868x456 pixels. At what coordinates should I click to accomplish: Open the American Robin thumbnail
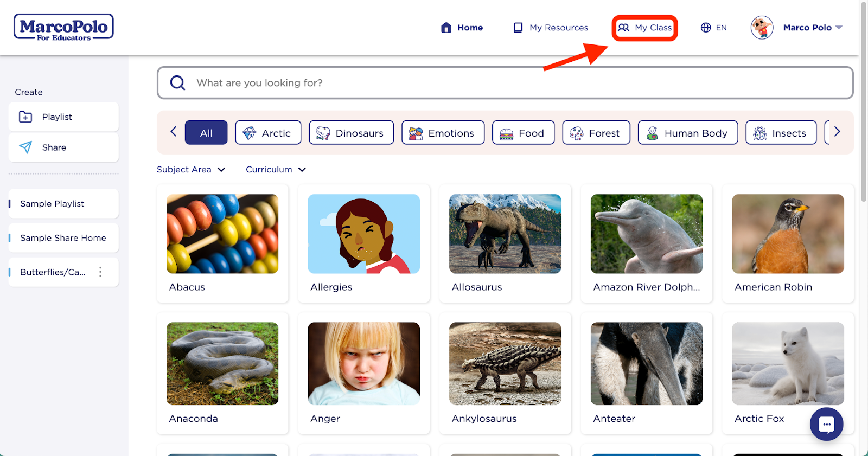(x=788, y=234)
